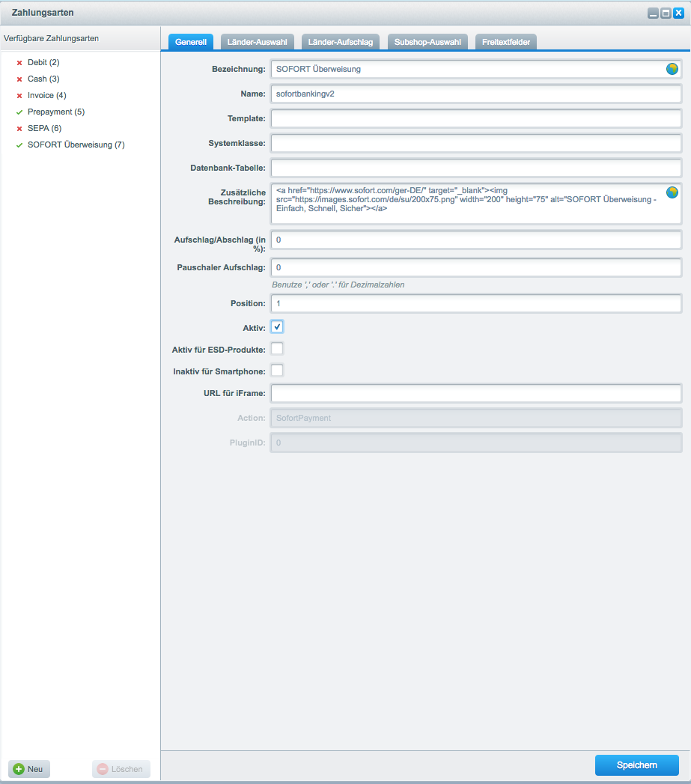Image resolution: width=691 pixels, height=784 pixels.
Task: Click the globe icon in Zusätzliche Beschreibung
Action: 672,192
